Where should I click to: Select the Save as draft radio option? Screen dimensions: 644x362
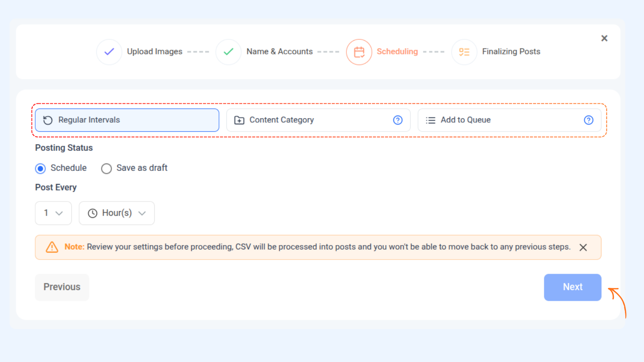tap(106, 168)
